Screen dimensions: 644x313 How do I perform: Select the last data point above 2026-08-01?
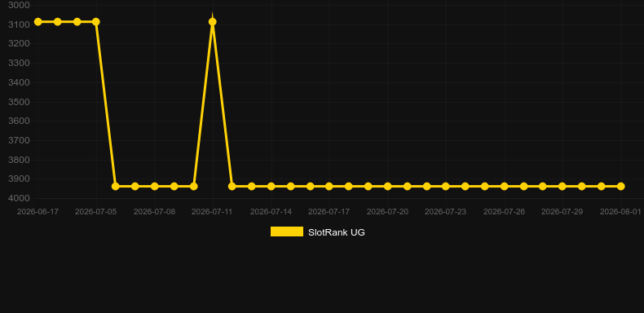pos(621,187)
